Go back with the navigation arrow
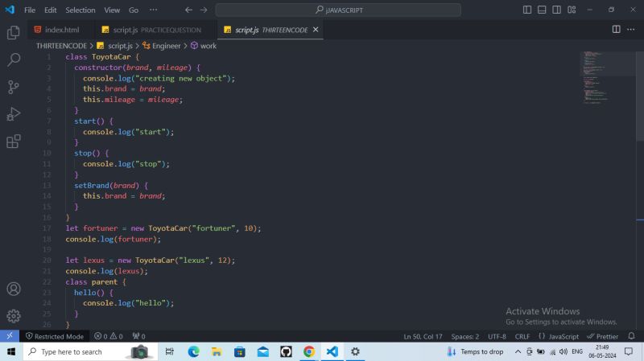The image size is (644, 361). coord(188,10)
